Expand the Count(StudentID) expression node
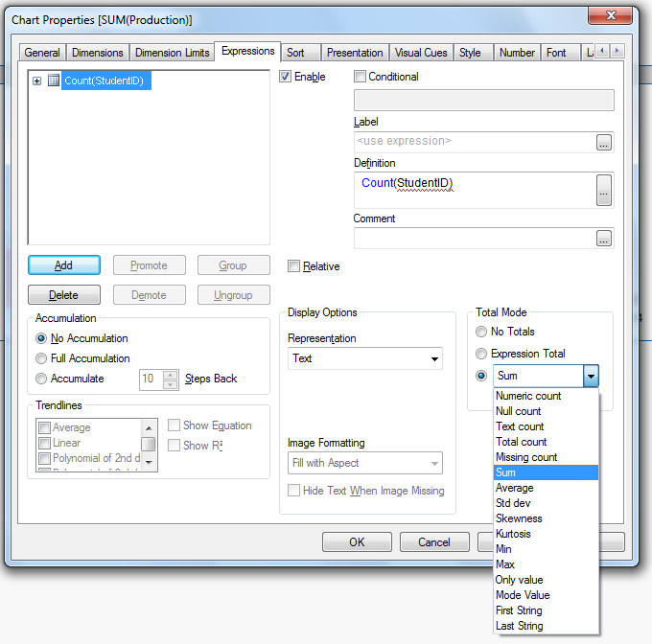 tap(37, 80)
